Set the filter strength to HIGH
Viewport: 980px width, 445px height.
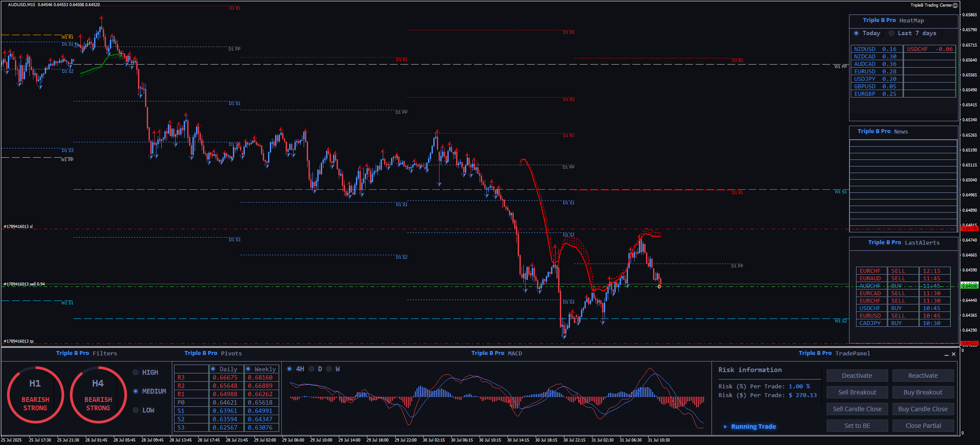coord(136,373)
